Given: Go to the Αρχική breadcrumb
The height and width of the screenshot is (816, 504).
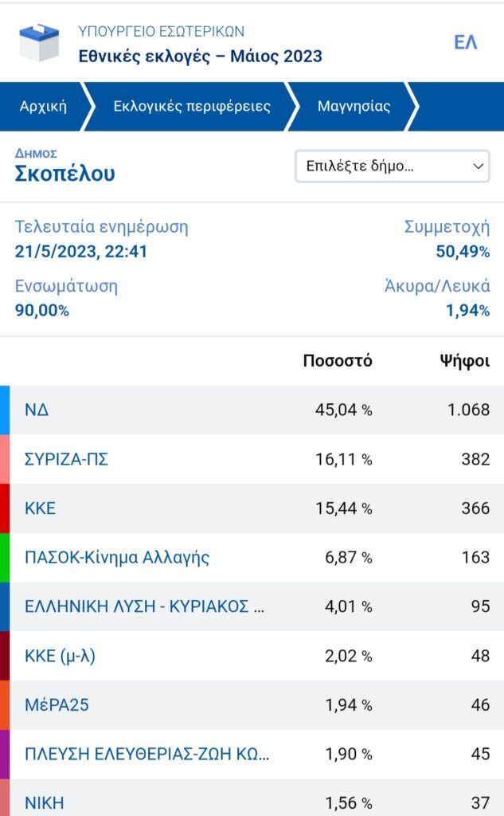Looking at the screenshot, I should pyautogui.click(x=43, y=106).
